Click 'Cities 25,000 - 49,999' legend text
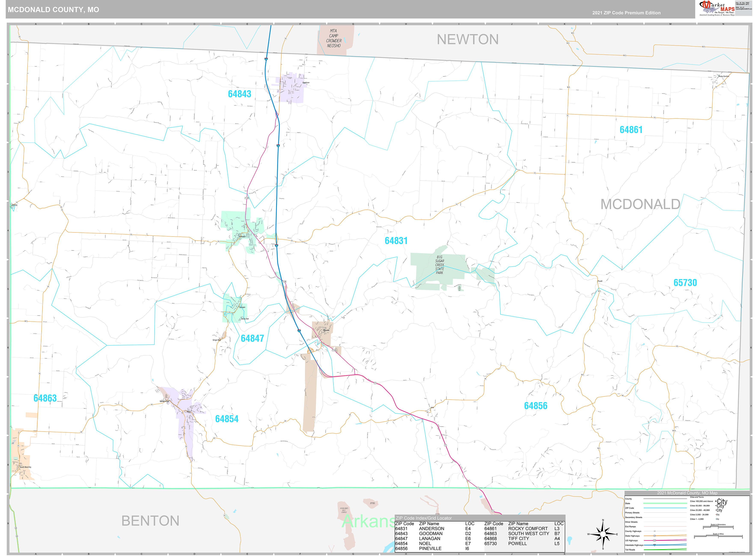 [700, 510]
